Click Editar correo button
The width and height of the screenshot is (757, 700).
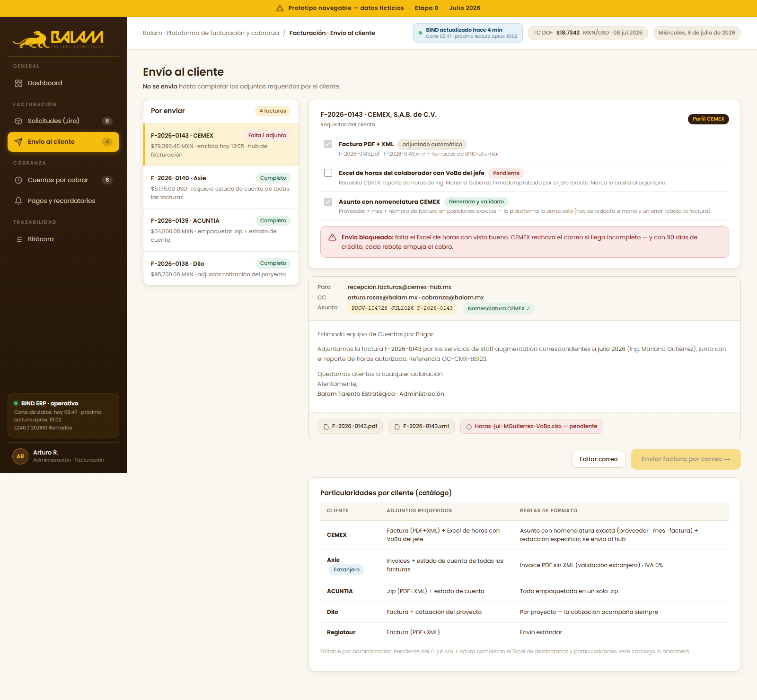[599, 459]
